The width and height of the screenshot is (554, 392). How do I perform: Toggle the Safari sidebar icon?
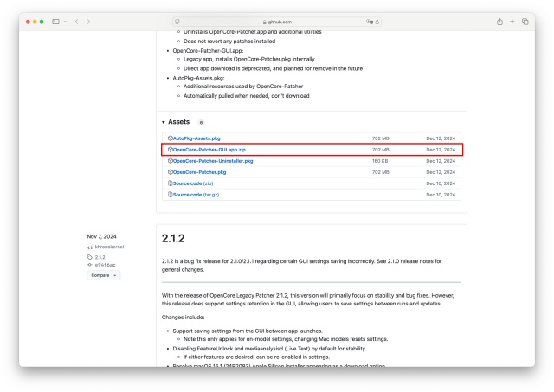pos(55,21)
